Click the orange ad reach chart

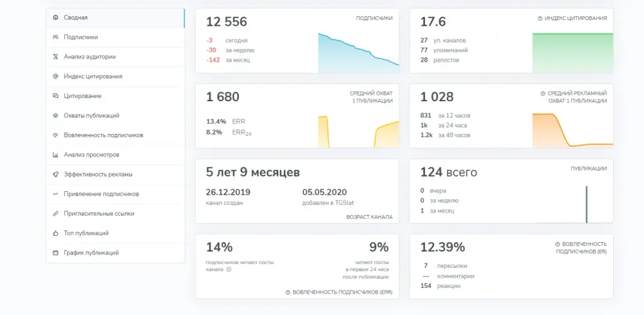pos(572,130)
